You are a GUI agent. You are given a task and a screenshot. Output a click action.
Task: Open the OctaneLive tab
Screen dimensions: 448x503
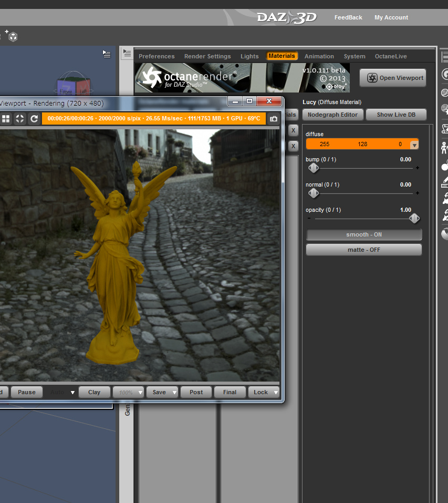point(391,56)
